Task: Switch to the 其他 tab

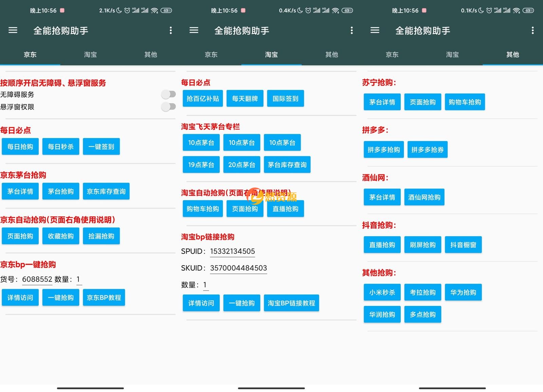Action: pos(151,55)
